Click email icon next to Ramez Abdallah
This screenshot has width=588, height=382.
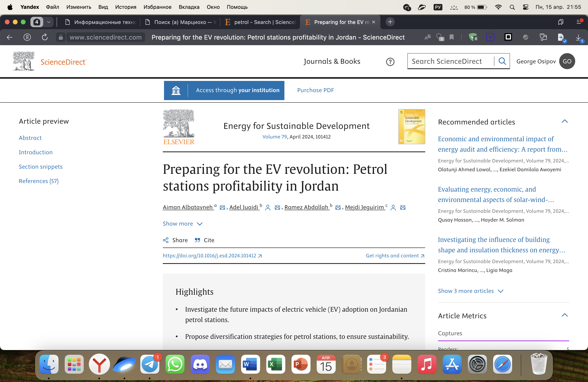click(x=338, y=208)
